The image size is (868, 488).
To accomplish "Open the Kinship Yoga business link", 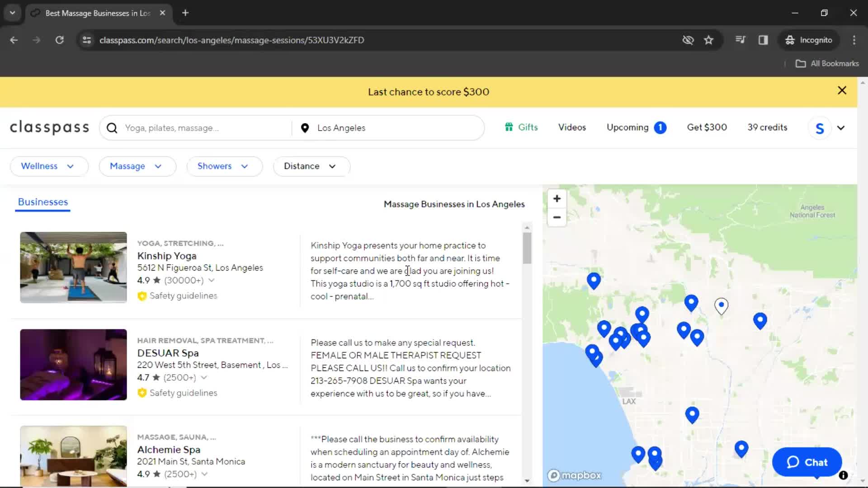I will (x=167, y=256).
